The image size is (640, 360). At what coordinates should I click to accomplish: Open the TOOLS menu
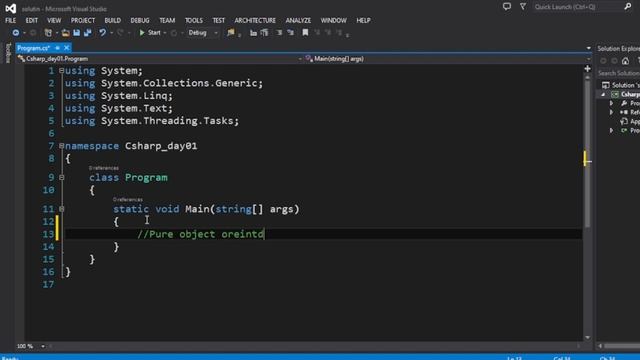tap(194, 20)
